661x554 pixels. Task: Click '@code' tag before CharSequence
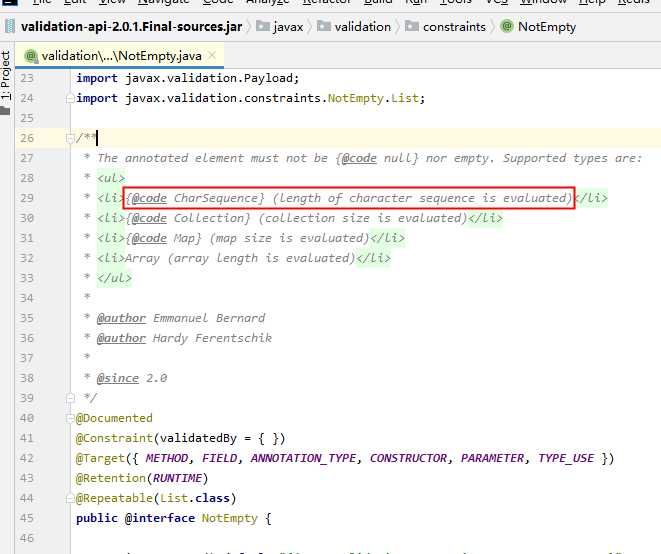click(149, 198)
